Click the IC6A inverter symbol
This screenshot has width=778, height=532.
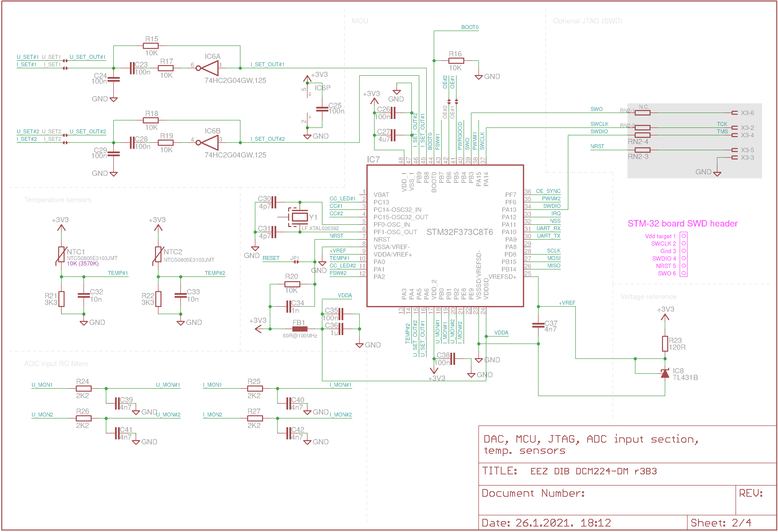[208, 68]
